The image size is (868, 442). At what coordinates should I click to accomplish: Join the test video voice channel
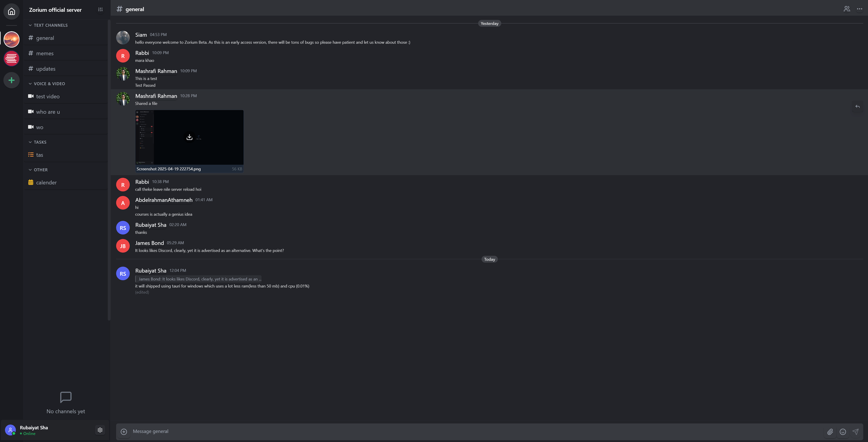tap(48, 96)
